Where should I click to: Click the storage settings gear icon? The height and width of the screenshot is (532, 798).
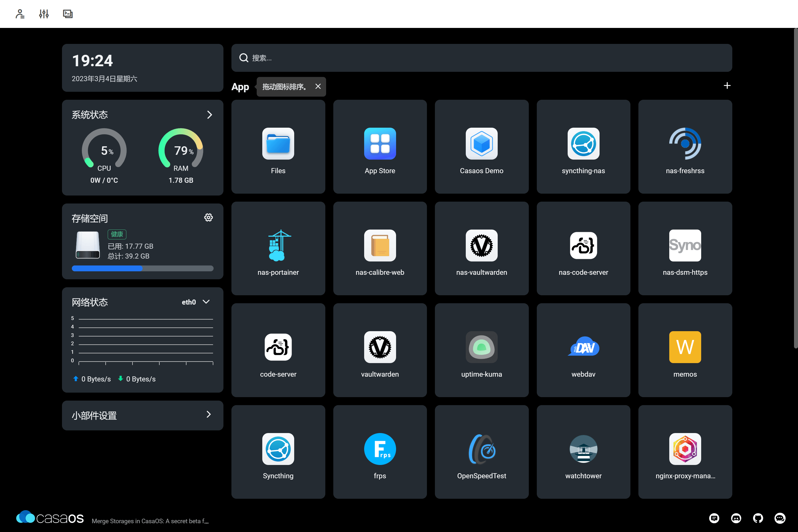tap(208, 218)
